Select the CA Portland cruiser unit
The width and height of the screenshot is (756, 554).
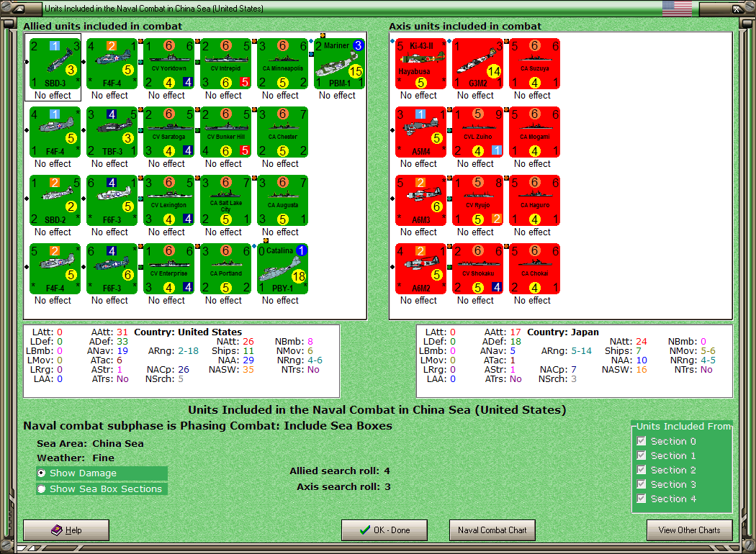click(x=225, y=269)
